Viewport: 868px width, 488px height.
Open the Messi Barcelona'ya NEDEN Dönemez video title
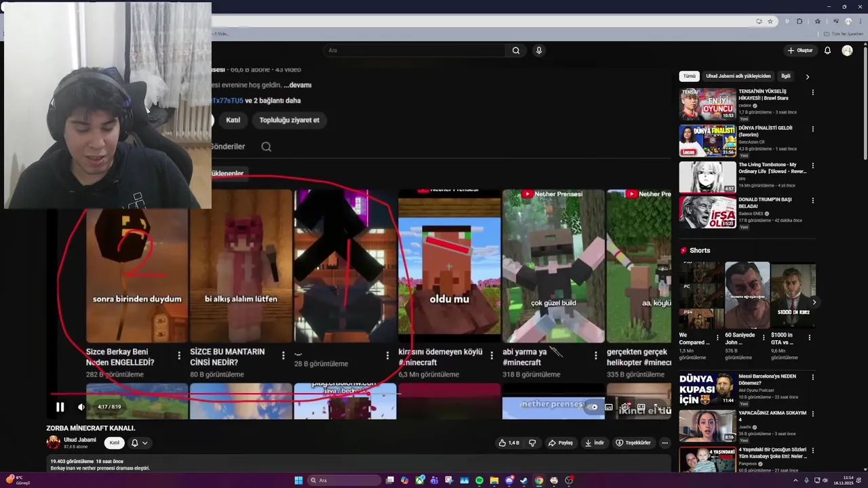[x=767, y=379]
